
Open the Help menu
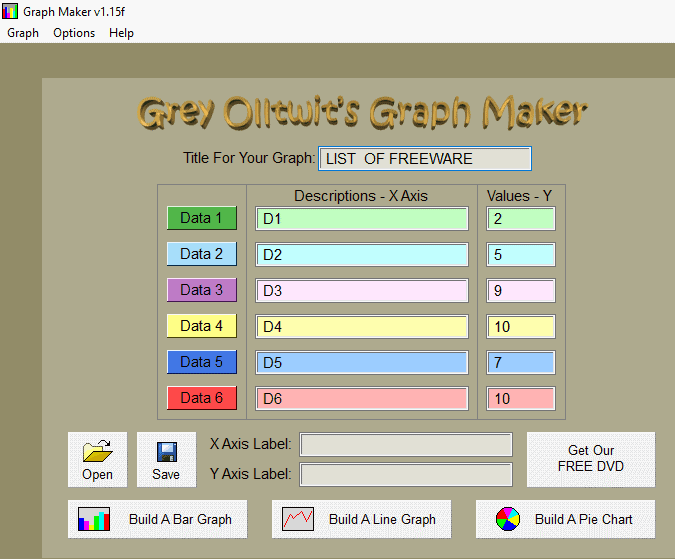pyautogui.click(x=121, y=33)
